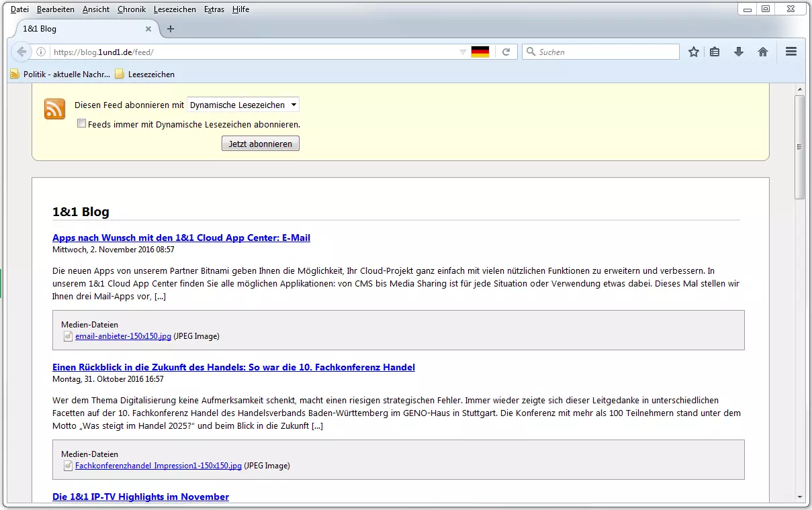Open the Dynamische Lesezeichen dropdown
Image resolution: width=812 pixels, height=510 pixels.
(x=243, y=105)
